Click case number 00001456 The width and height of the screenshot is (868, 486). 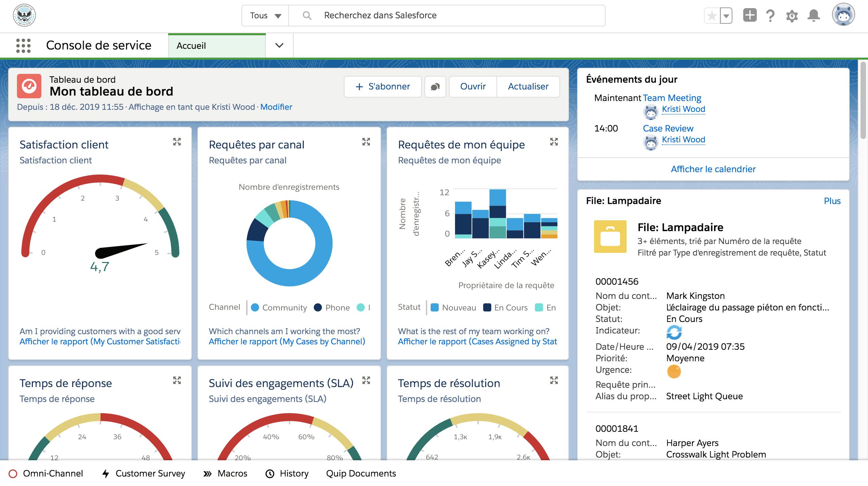(617, 282)
